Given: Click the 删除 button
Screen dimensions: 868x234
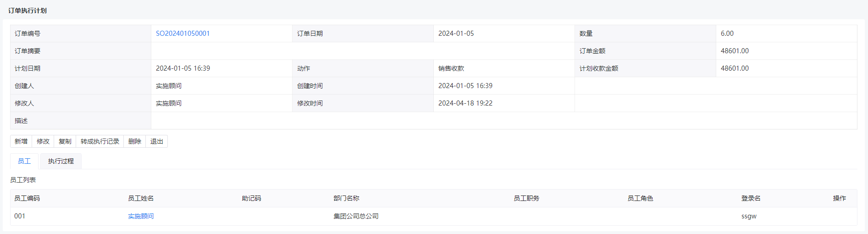Looking at the screenshot, I should (x=135, y=141).
